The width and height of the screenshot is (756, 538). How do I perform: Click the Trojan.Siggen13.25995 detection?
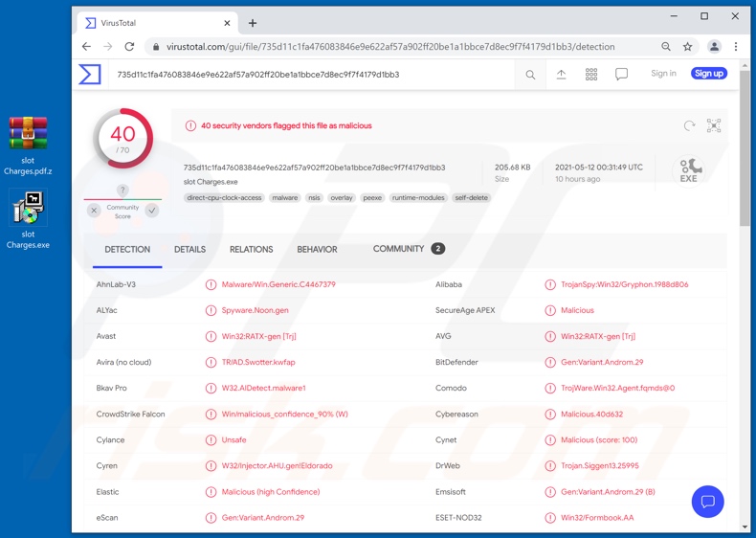click(599, 465)
